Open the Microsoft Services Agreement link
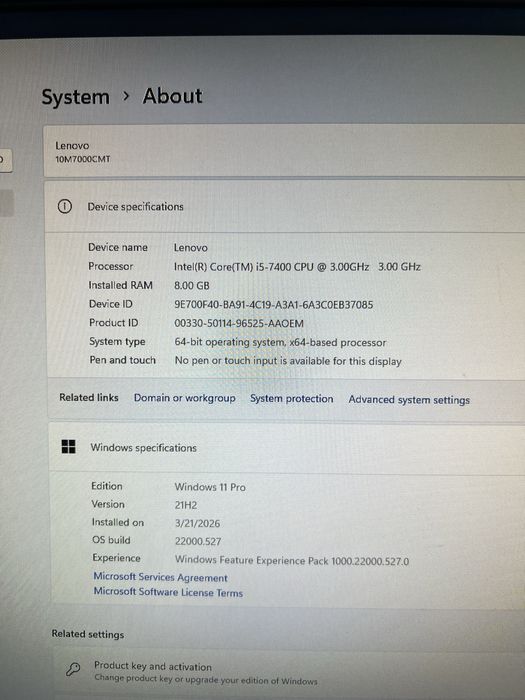The width and height of the screenshot is (525, 700). [x=160, y=577]
